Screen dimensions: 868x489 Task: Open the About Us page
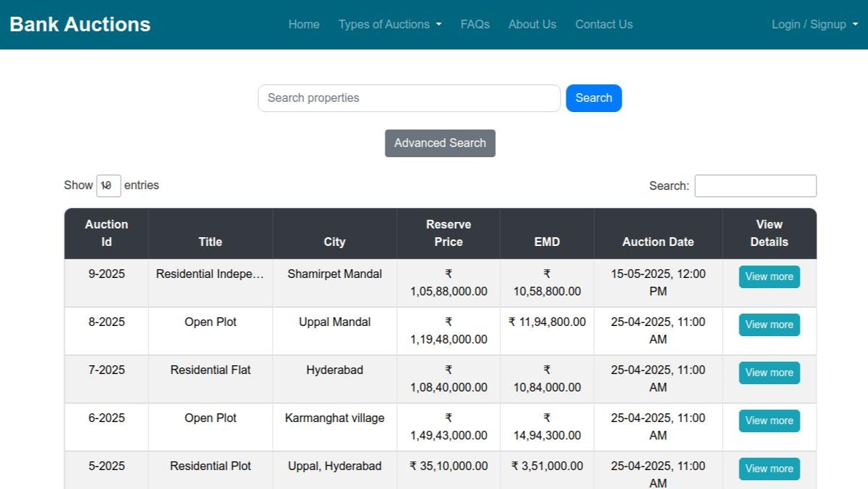(x=532, y=24)
